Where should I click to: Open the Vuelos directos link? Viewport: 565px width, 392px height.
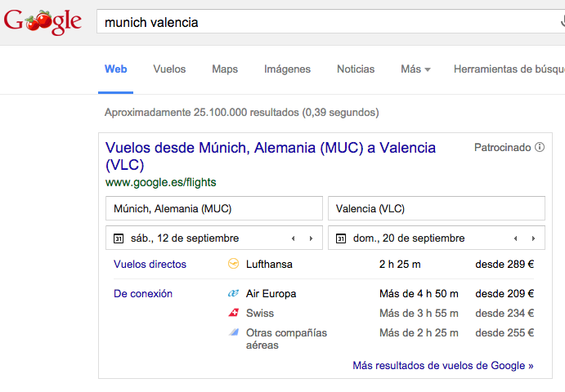click(150, 265)
